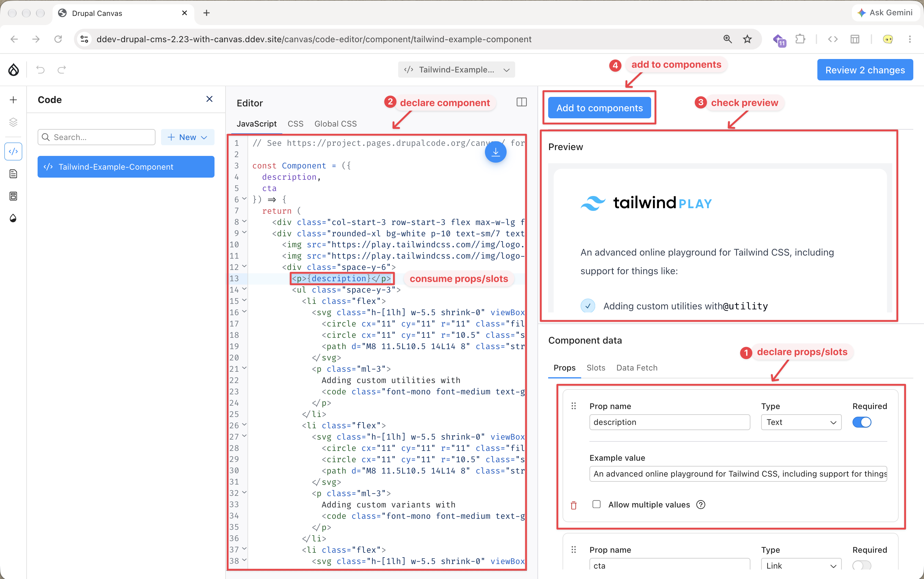Open browser extensions puzzle icon
The image size is (924, 579).
coord(800,39)
